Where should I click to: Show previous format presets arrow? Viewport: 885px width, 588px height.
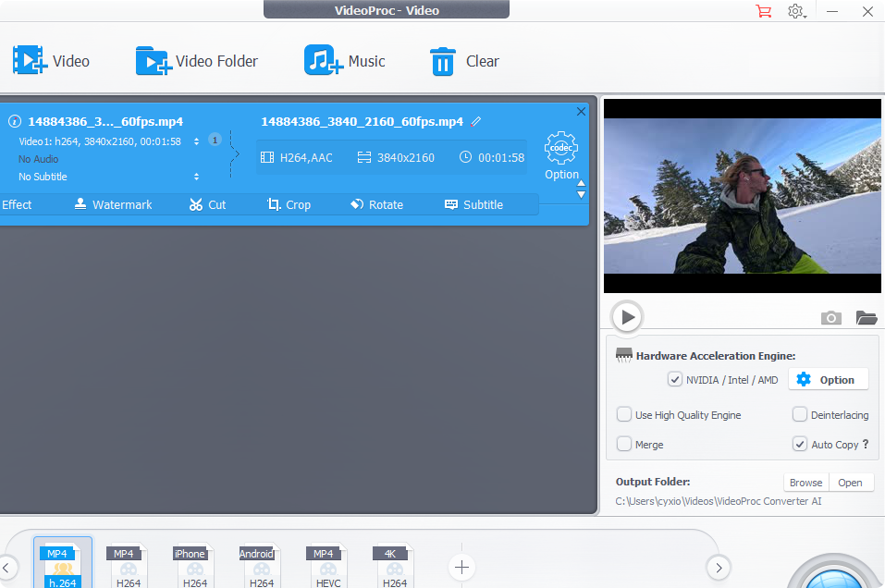click(6, 568)
